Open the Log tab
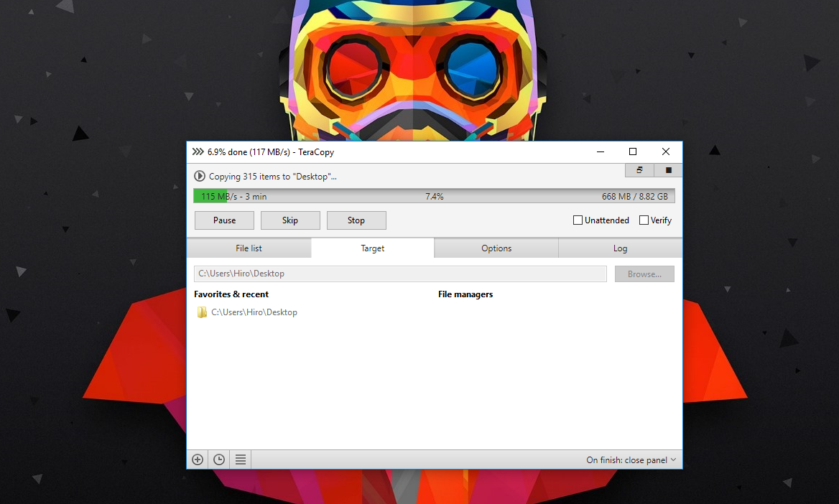839x504 pixels. (620, 248)
